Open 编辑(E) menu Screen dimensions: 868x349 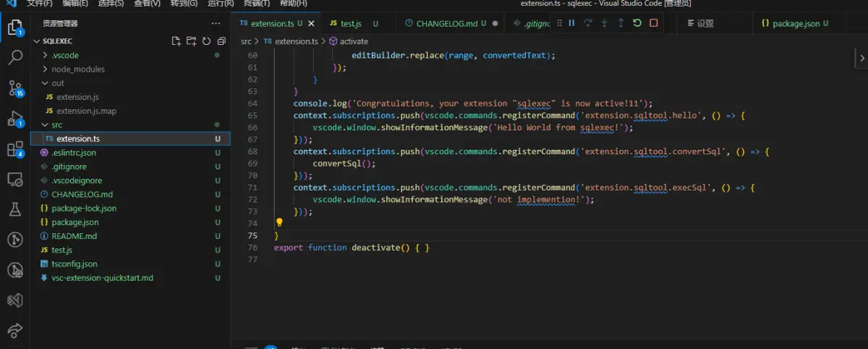coord(75,4)
